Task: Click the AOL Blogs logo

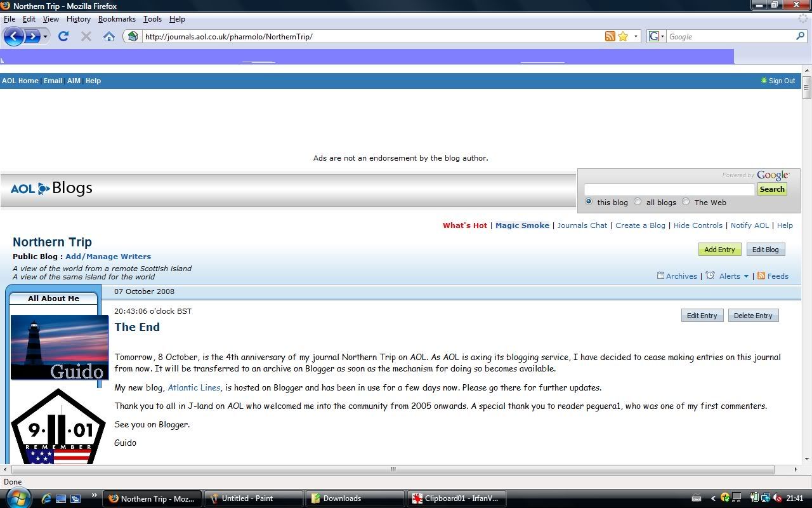Action: point(51,188)
